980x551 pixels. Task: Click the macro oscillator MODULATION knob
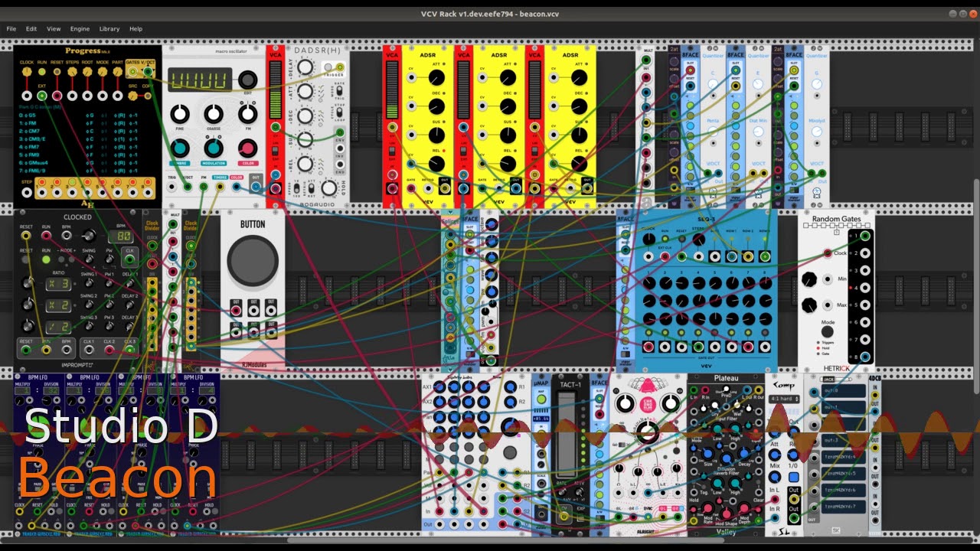[214, 148]
